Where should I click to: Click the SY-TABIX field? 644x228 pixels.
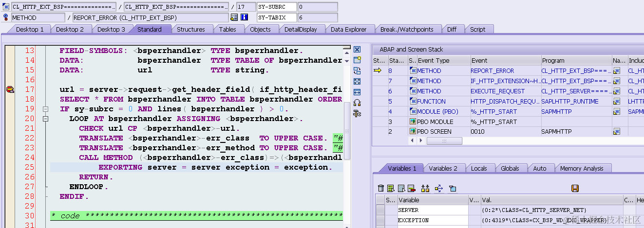point(277,18)
